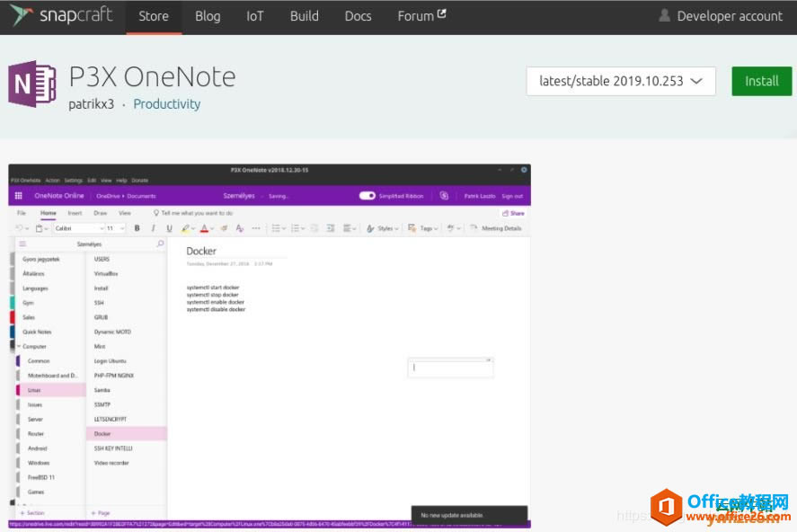Open the File menu
This screenshot has height=532, width=797.
21,213
